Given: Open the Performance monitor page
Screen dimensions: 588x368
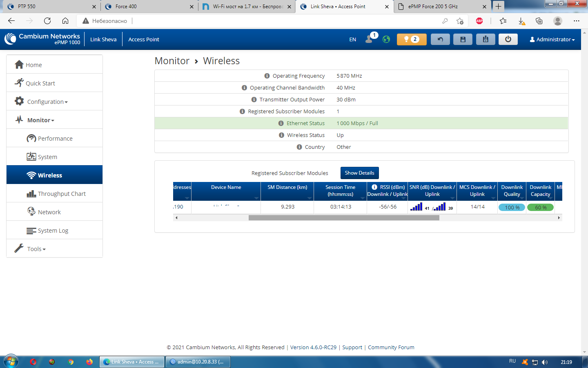Looking at the screenshot, I should [x=54, y=138].
